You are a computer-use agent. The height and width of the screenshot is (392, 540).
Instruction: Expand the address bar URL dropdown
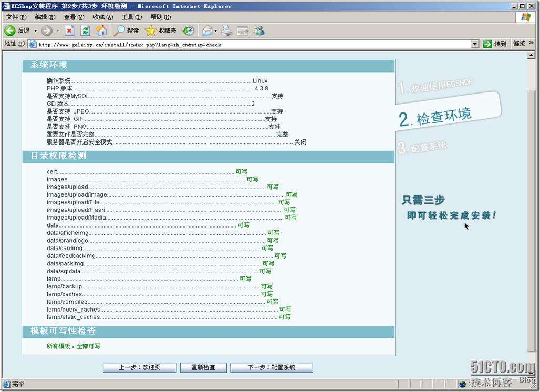click(475, 44)
